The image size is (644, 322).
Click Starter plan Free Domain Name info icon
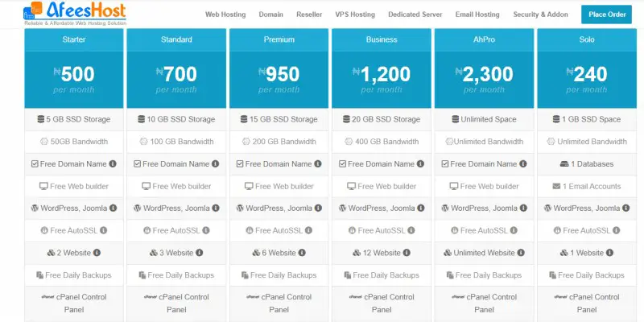click(x=113, y=164)
